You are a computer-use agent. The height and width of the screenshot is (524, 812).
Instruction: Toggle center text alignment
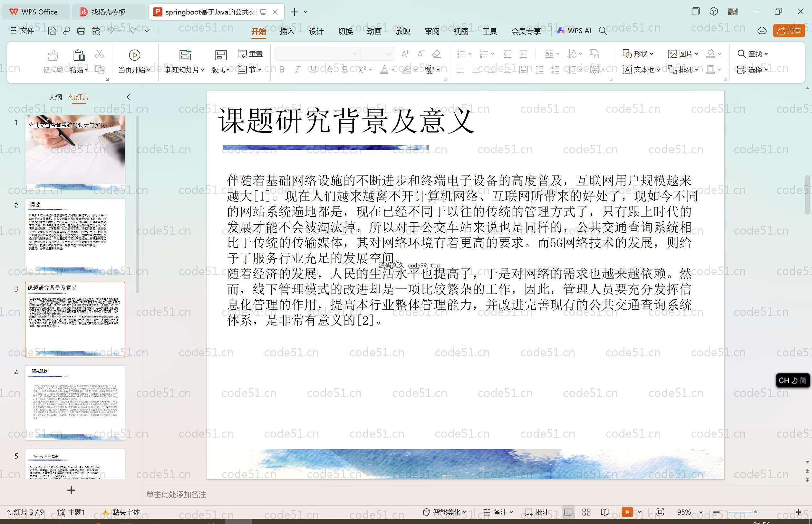click(x=476, y=70)
